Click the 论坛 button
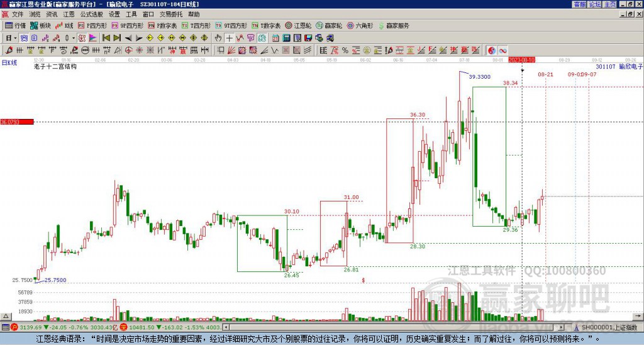The height and width of the screenshot is (345, 644). [594, 4]
